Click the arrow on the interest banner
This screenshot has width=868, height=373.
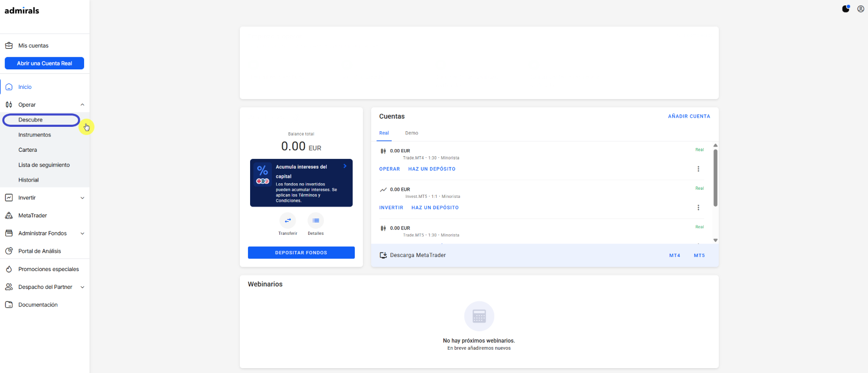coord(345,166)
